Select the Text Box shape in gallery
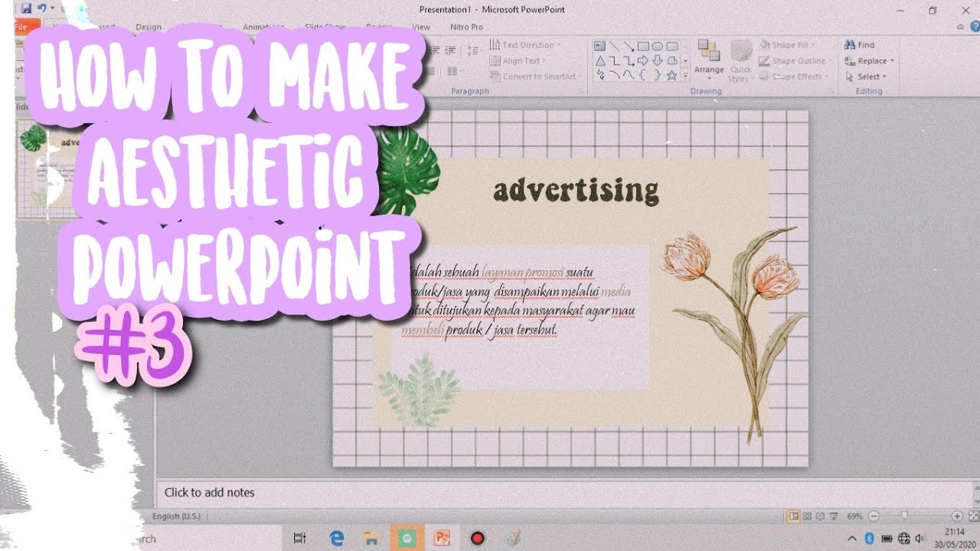980x551 pixels. [x=600, y=45]
